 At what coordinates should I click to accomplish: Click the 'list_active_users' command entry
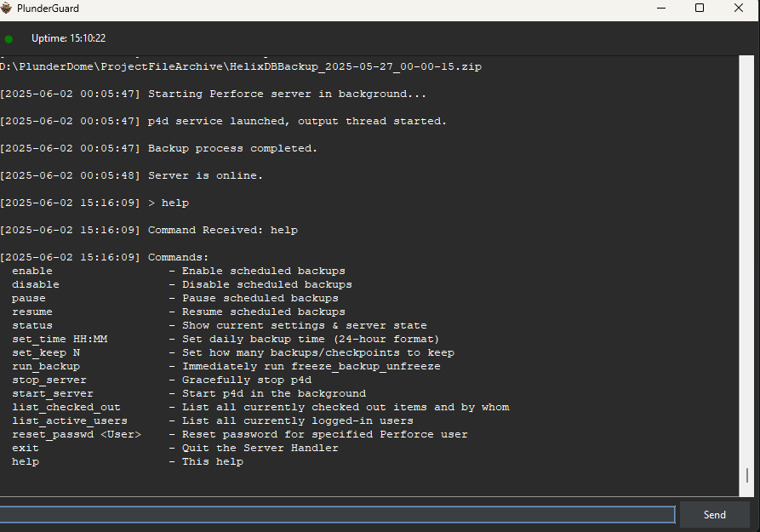pyautogui.click(x=70, y=420)
